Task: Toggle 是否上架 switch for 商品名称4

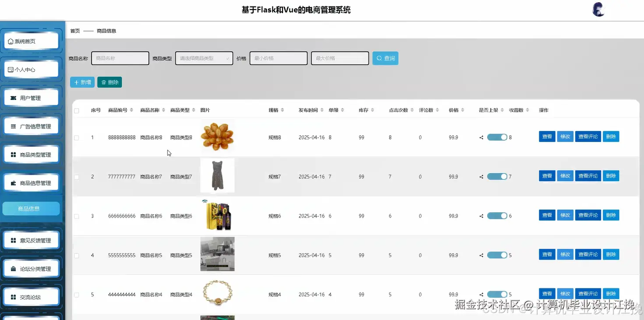Action: 497,295
